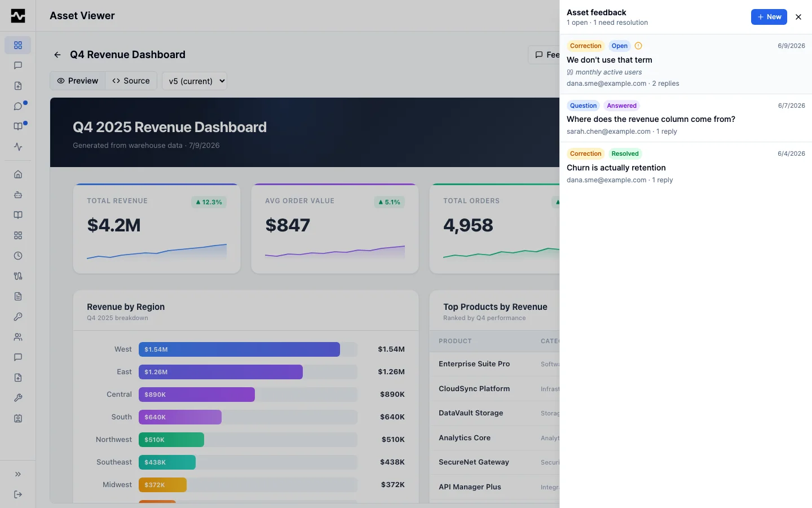
Task: Click the 6/4/2026 date
Action: coord(791,154)
